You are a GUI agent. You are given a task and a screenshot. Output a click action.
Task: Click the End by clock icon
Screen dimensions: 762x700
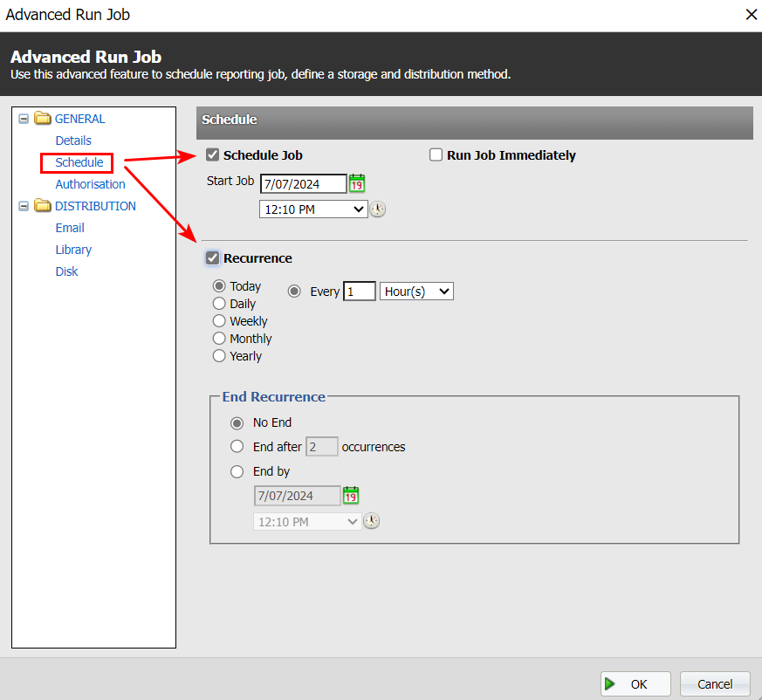pyautogui.click(x=372, y=521)
